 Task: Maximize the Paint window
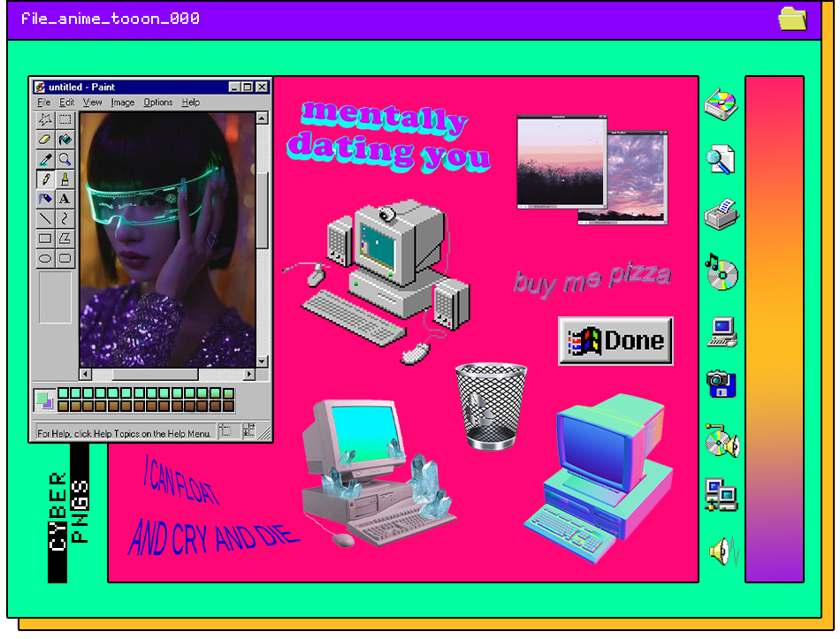248,87
